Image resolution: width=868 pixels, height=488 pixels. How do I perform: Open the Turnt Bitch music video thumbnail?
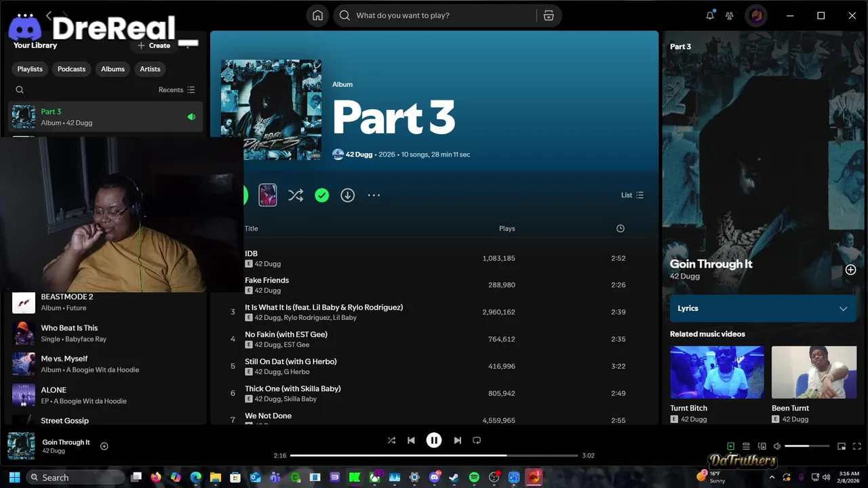click(x=717, y=372)
